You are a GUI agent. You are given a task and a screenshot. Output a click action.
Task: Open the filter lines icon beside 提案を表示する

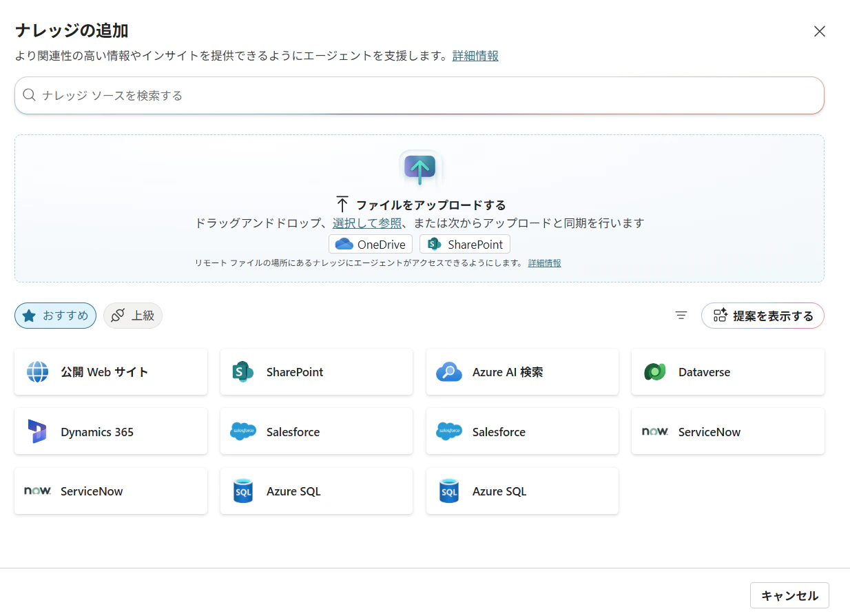click(x=681, y=316)
